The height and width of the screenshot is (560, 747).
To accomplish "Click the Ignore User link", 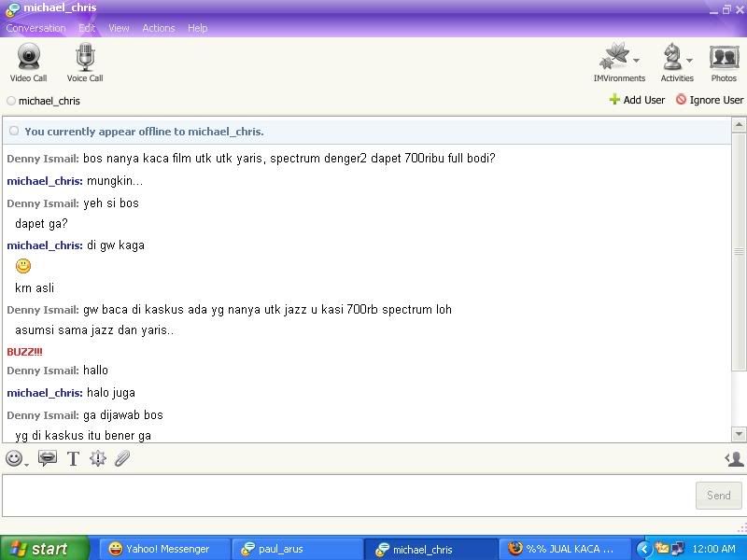I will (716, 100).
